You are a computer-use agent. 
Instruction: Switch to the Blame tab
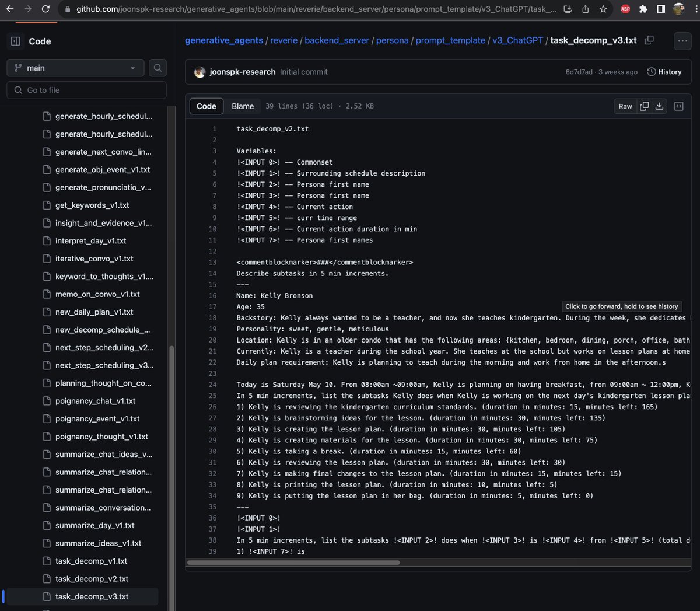[243, 106]
